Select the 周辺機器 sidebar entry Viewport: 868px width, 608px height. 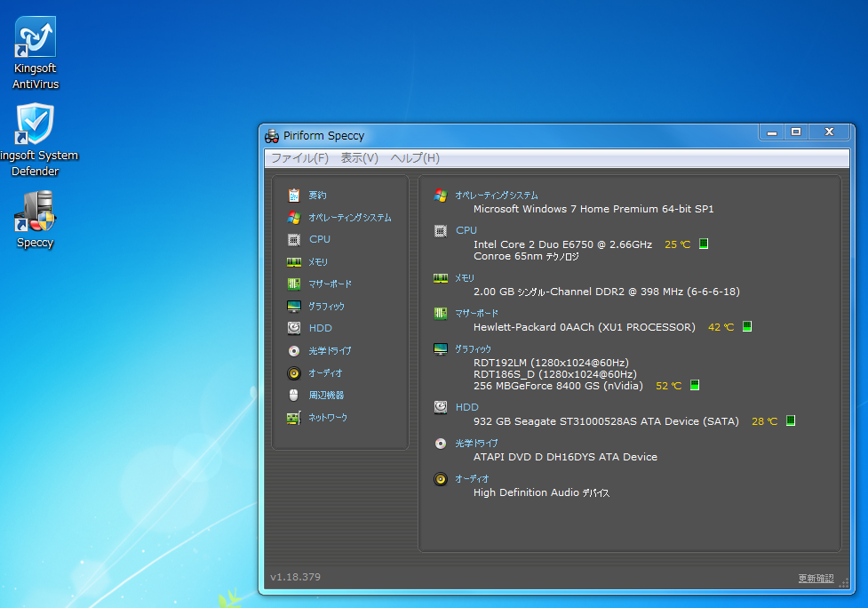[326, 396]
